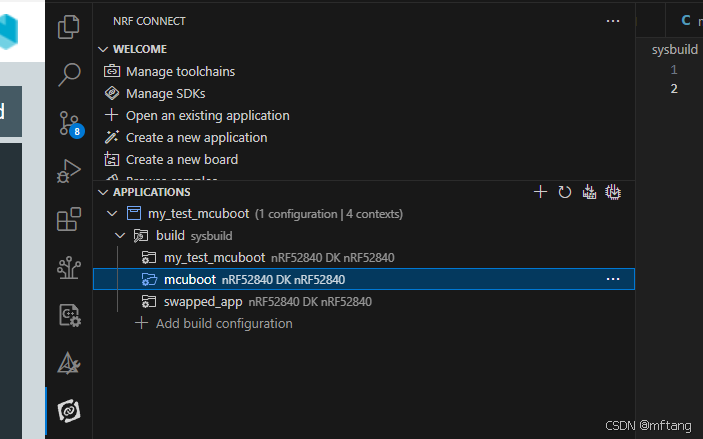The width and height of the screenshot is (703, 439).
Task: Select Manage SDKs
Action: 165,93
